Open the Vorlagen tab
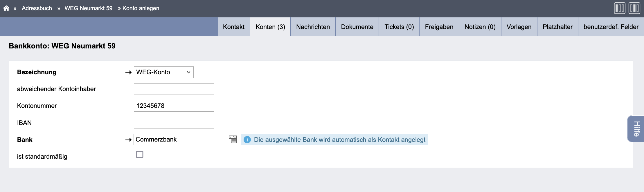Viewport: 644px width, 192px height. tap(519, 27)
